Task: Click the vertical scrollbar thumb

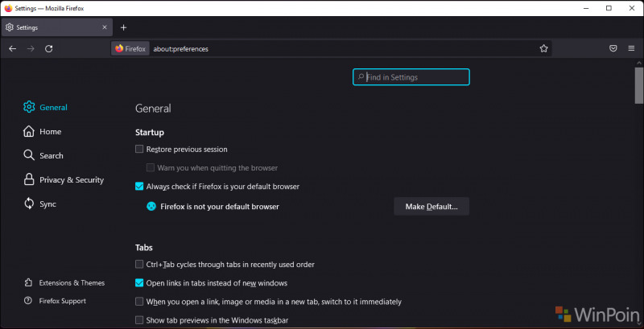Action: point(638,85)
